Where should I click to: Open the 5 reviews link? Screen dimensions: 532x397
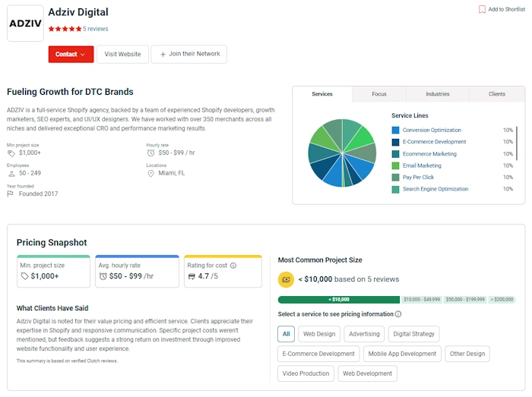pyautogui.click(x=95, y=29)
